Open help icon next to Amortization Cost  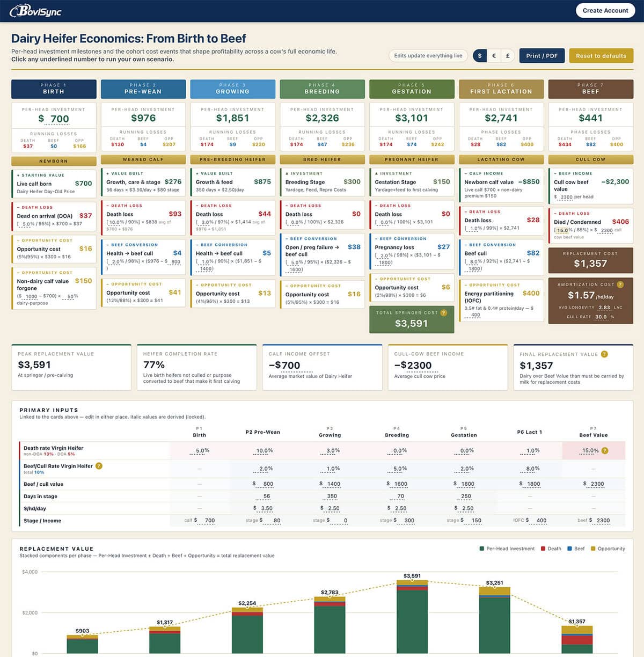point(620,284)
